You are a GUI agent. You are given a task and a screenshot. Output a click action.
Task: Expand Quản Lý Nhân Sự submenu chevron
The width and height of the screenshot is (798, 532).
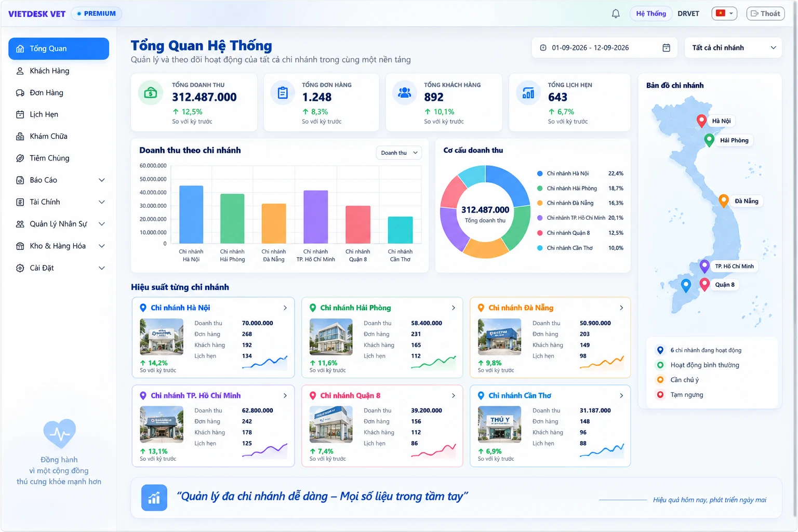[x=102, y=224]
